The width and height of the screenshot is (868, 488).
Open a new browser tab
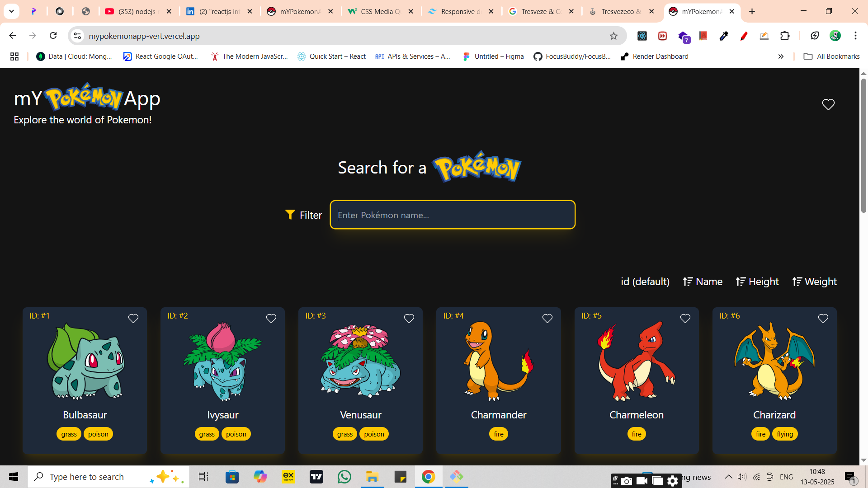(752, 11)
